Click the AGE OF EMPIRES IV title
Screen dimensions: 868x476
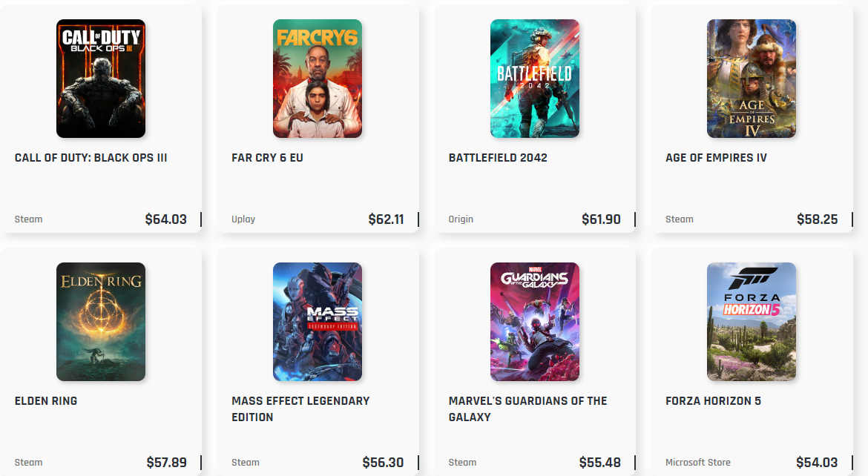coord(716,158)
